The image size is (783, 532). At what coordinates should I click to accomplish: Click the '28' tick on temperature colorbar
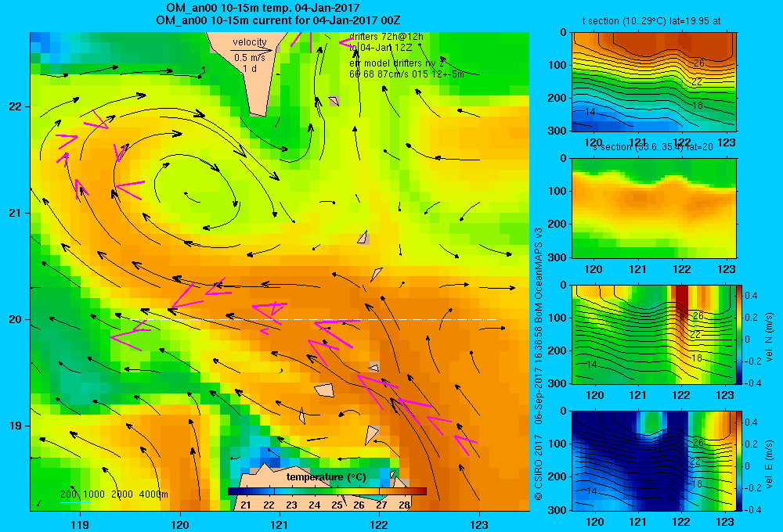(405, 505)
